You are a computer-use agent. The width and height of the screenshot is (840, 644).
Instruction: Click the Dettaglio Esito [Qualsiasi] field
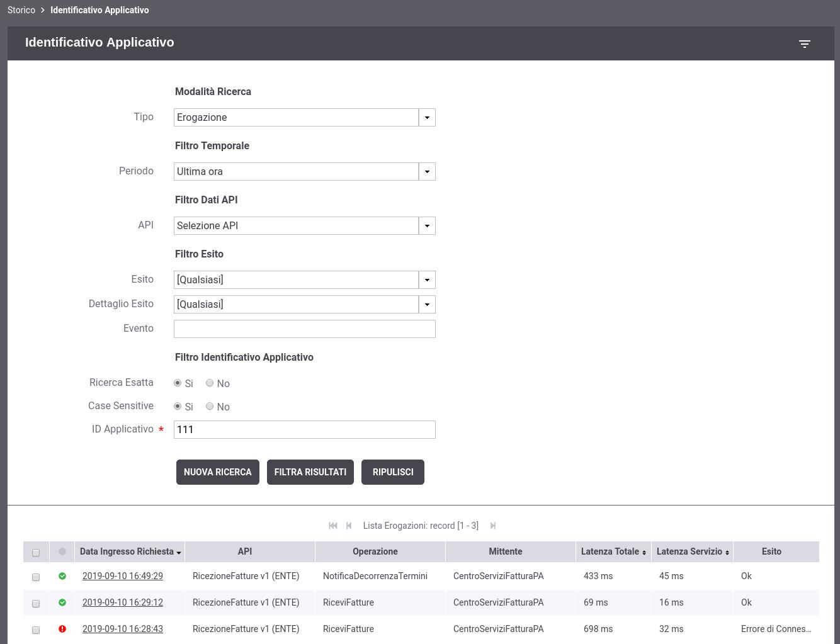[x=296, y=304]
